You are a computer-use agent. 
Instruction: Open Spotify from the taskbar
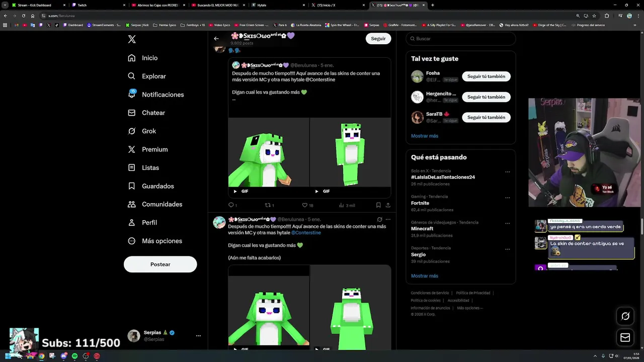74,356
